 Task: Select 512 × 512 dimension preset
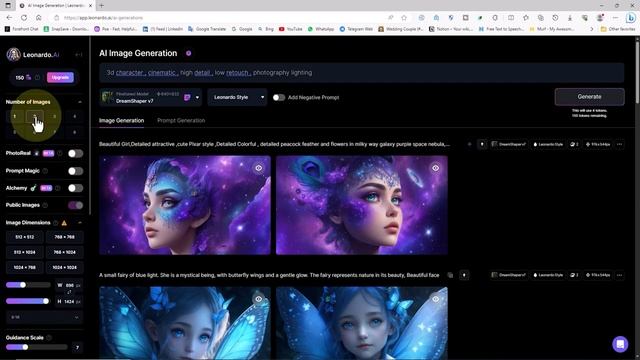coord(24,237)
